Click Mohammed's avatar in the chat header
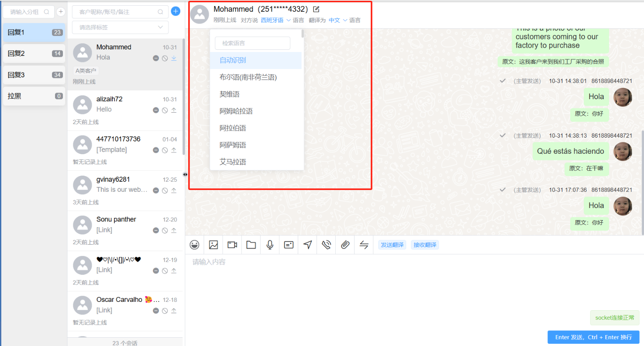This screenshot has width=644, height=346. coord(200,14)
